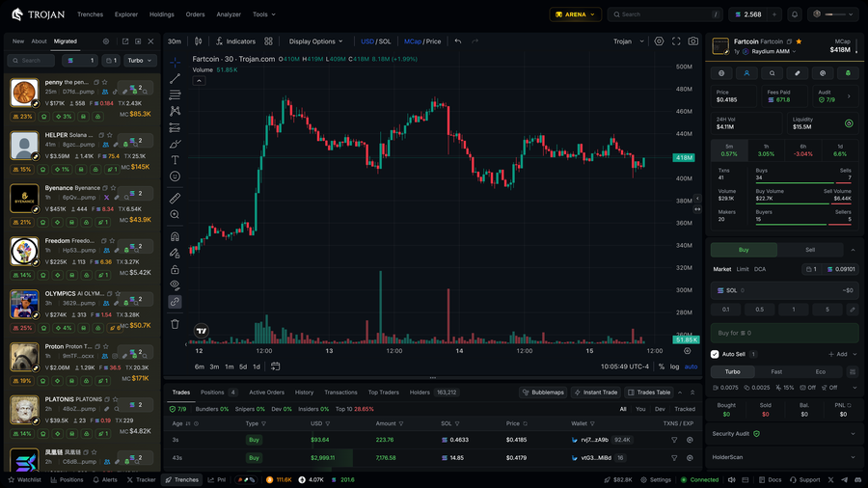868x488 pixels.
Task: Undo the last chart action
Action: [458, 41]
